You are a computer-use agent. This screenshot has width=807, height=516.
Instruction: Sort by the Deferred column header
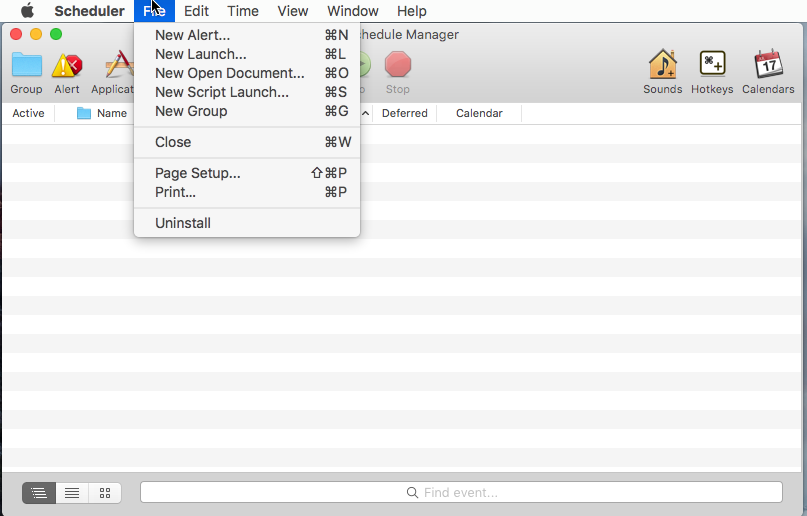coord(405,113)
